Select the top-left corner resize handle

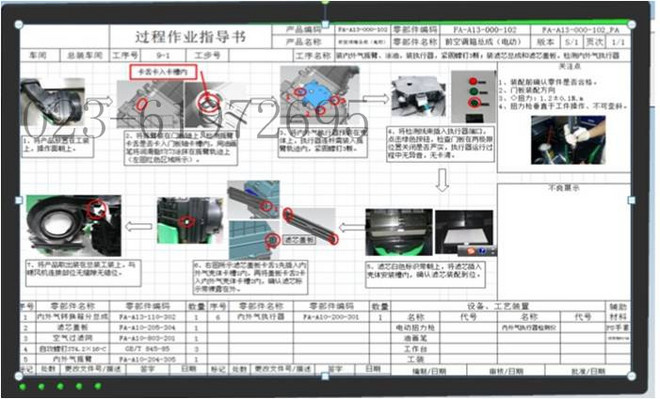point(19,25)
